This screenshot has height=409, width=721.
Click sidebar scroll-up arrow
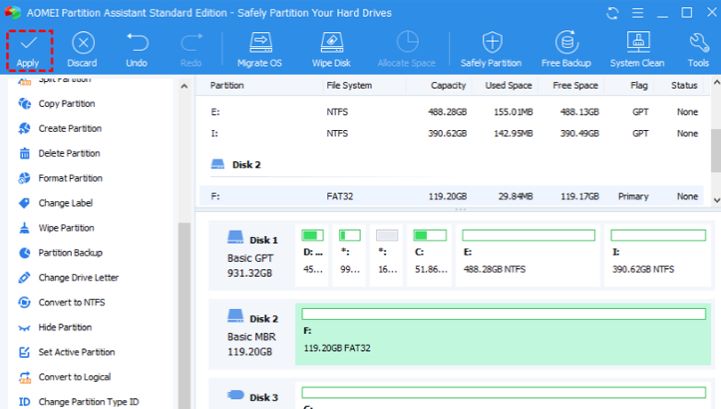[184, 86]
